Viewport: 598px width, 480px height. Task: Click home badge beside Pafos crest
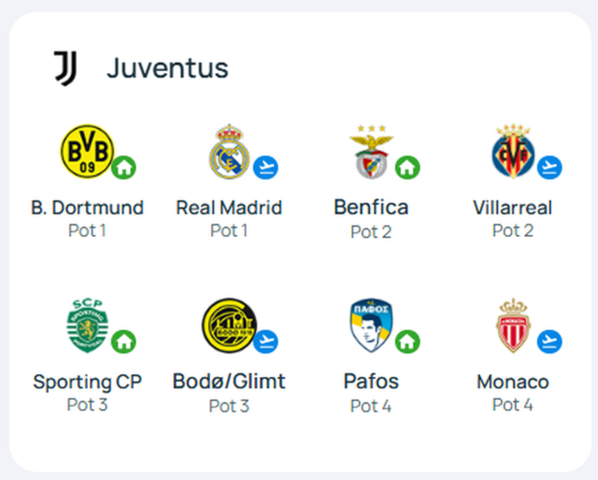click(x=407, y=341)
